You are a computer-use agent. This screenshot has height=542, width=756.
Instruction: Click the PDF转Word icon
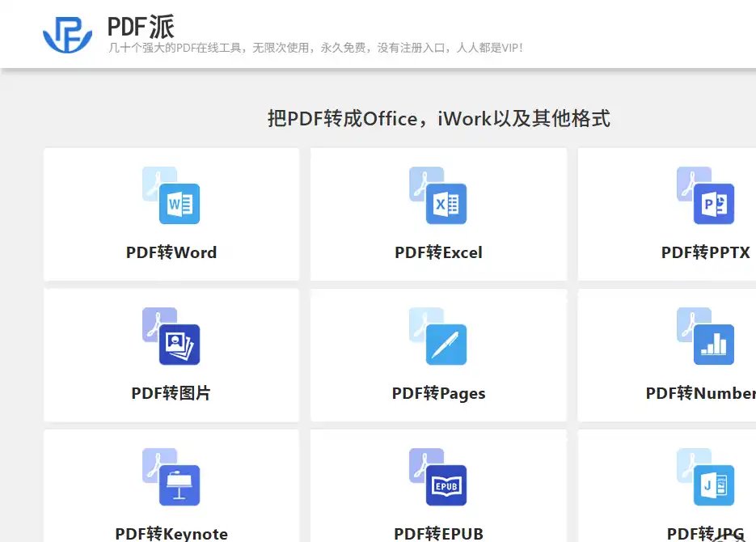(x=171, y=195)
